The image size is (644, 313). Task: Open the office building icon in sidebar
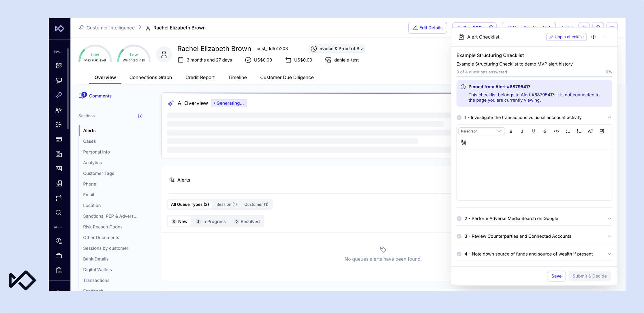[59, 154]
